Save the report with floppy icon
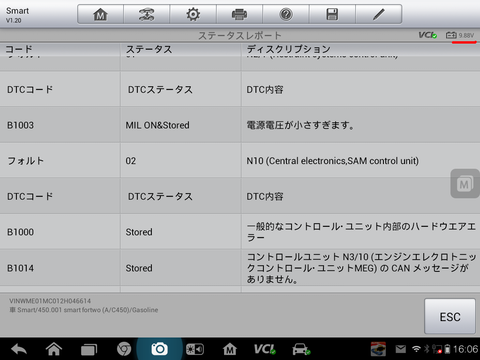The height and width of the screenshot is (360, 480). (332, 14)
